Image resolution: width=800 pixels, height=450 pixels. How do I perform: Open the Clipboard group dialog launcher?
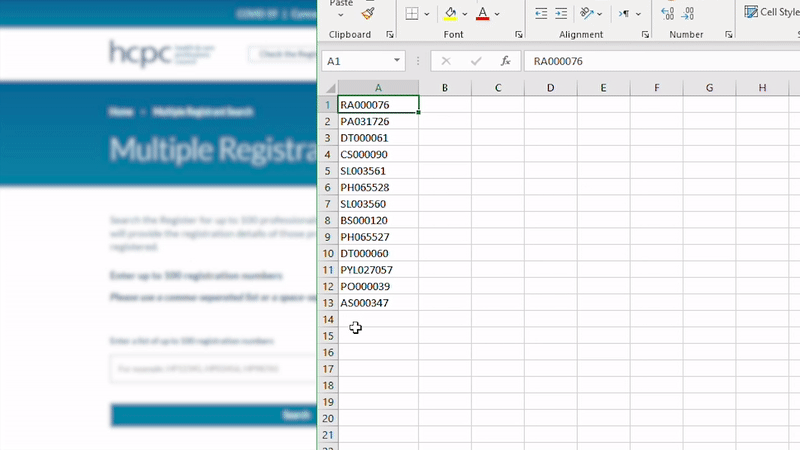tap(390, 35)
